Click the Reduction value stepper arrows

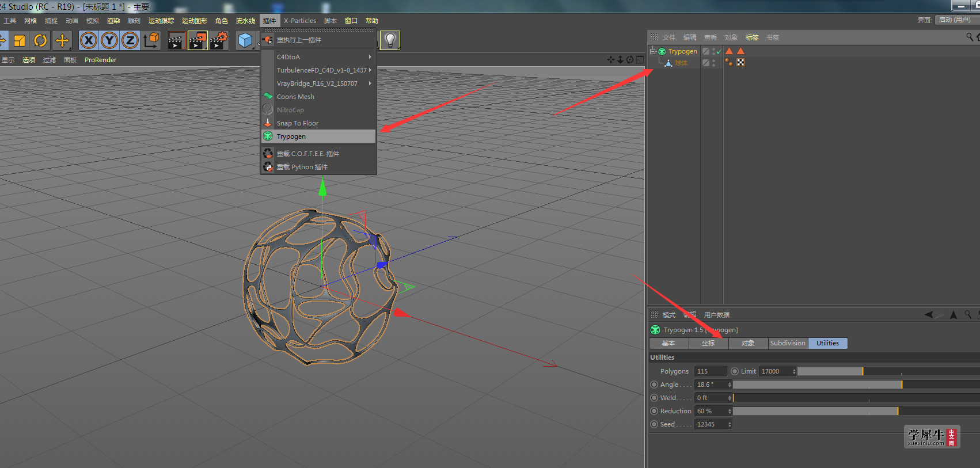[730, 411]
